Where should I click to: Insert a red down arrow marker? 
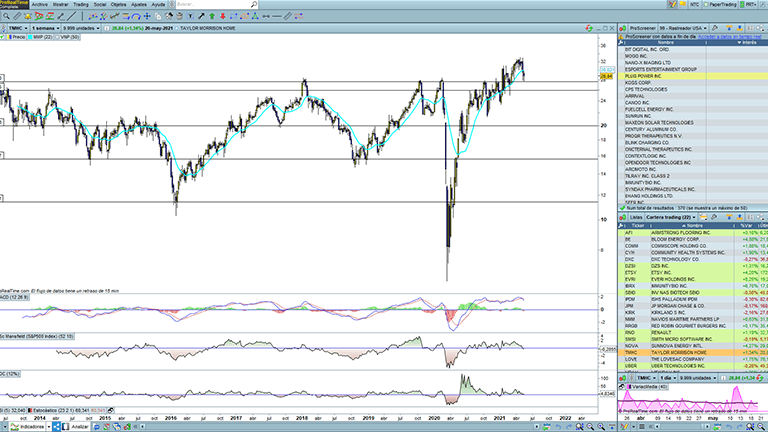pos(223,16)
